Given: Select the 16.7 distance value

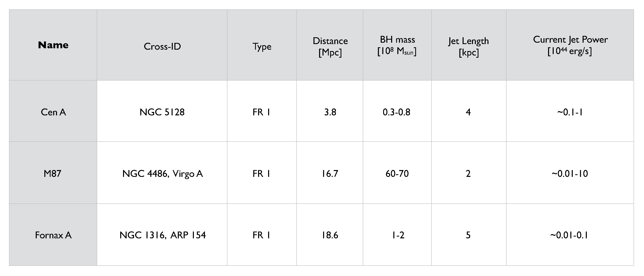Looking at the screenshot, I should [330, 173].
